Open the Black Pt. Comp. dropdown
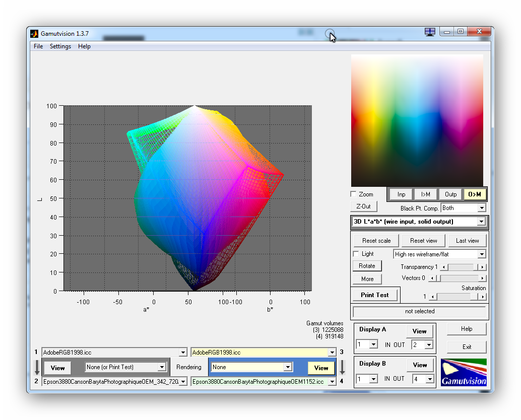 coord(482,208)
